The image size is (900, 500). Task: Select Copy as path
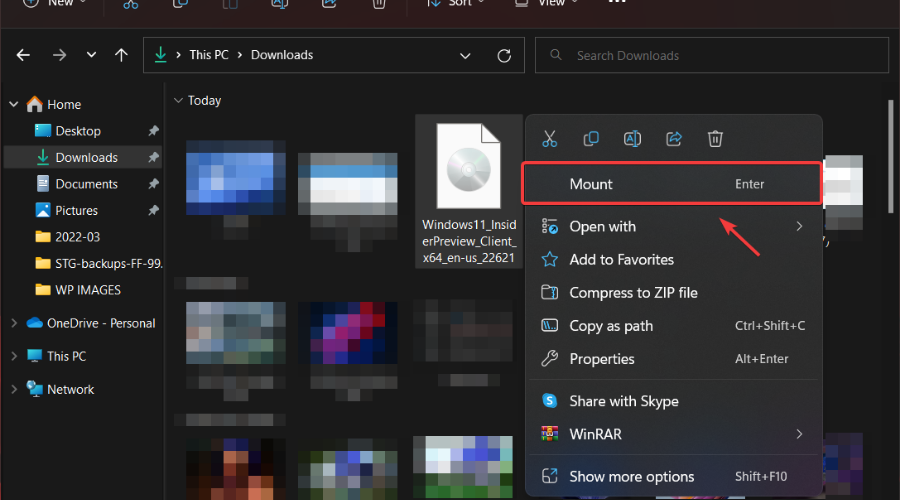pyautogui.click(x=674, y=326)
